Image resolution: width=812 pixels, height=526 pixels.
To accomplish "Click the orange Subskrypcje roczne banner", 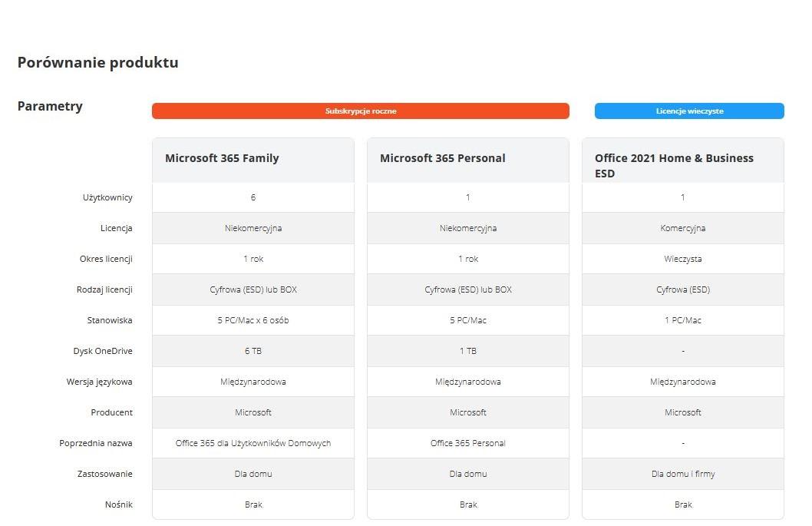I will (361, 111).
